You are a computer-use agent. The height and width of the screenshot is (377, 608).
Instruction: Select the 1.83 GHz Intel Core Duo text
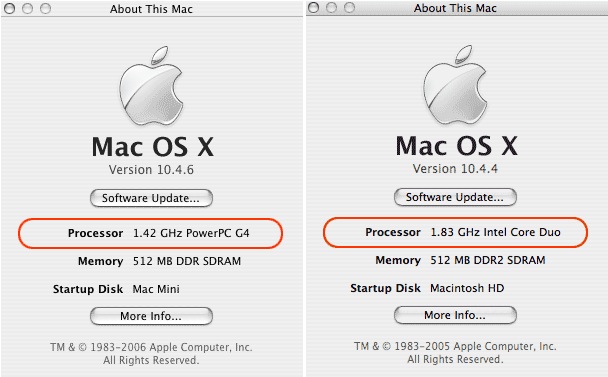point(496,232)
